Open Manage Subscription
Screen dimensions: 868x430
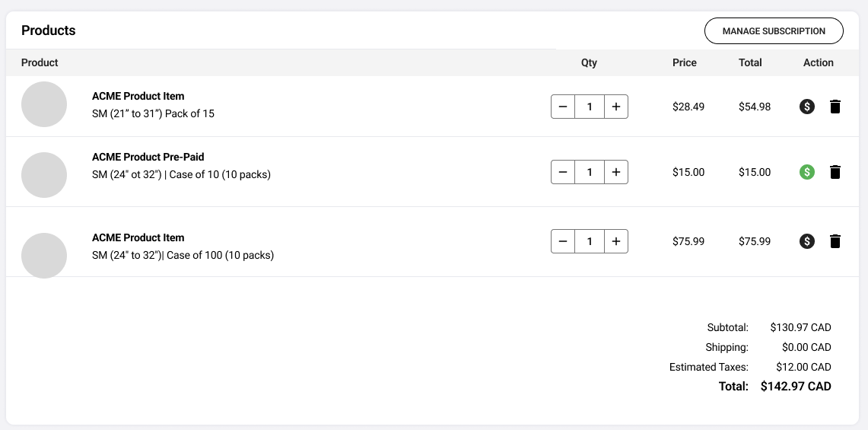[x=774, y=31]
